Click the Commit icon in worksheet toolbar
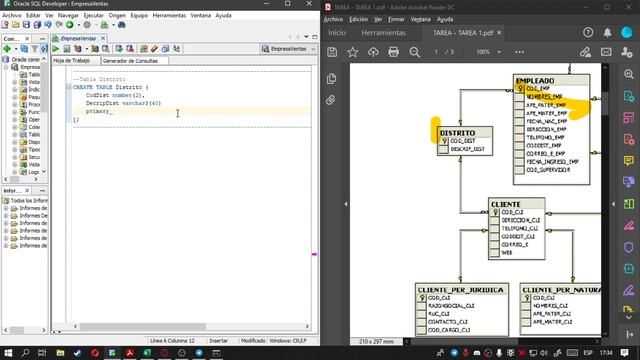This screenshot has height=360, width=640. pyautogui.click(x=119, y=49)
